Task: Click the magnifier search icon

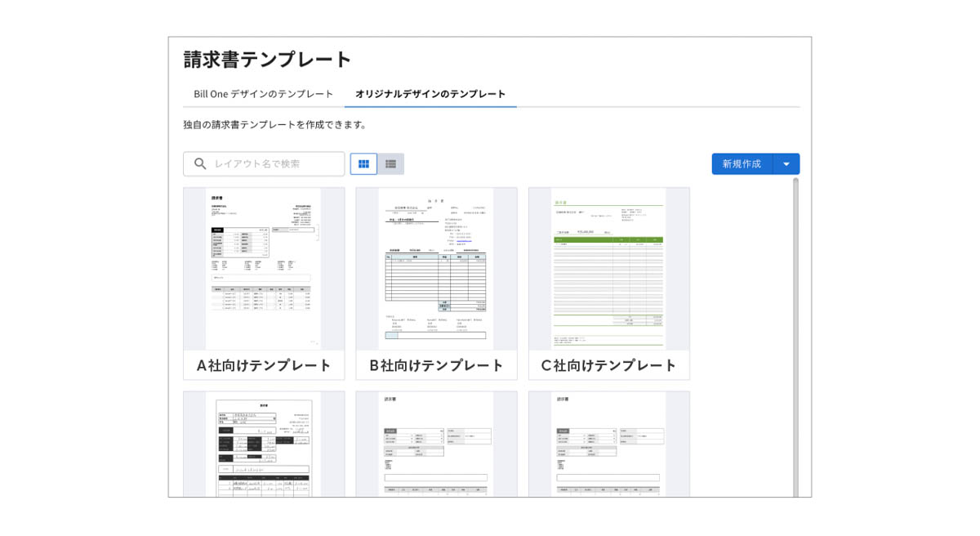Action: (200, 164)
